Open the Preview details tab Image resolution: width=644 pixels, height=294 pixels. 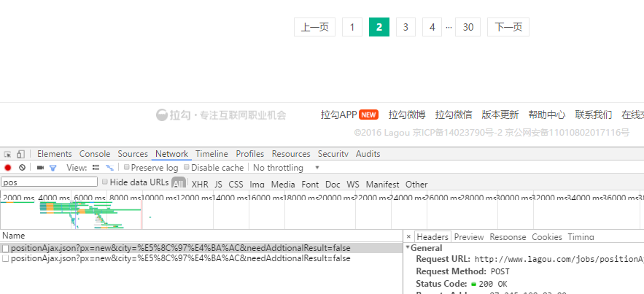point(469,237)
